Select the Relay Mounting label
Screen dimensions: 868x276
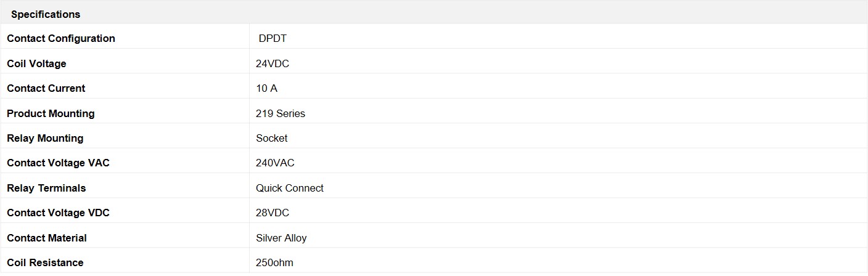click(x=45, y=138)
